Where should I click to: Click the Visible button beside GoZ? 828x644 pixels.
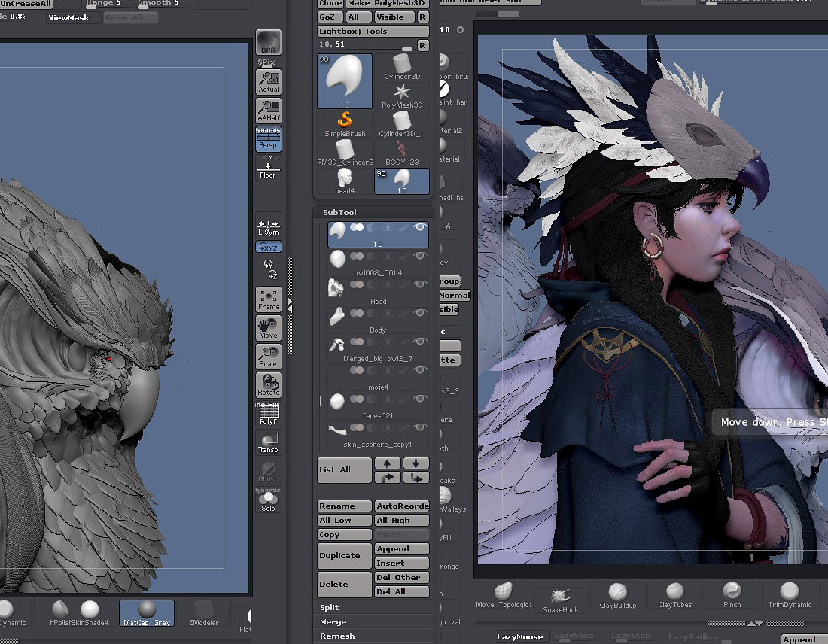click(x=395, y=17)
